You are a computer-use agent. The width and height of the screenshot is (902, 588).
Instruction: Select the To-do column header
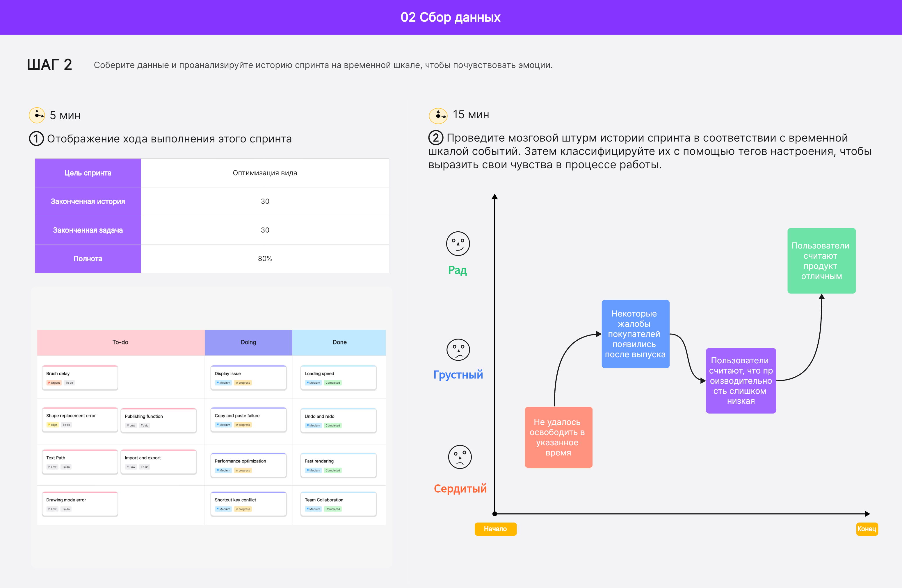pos(120,342)
